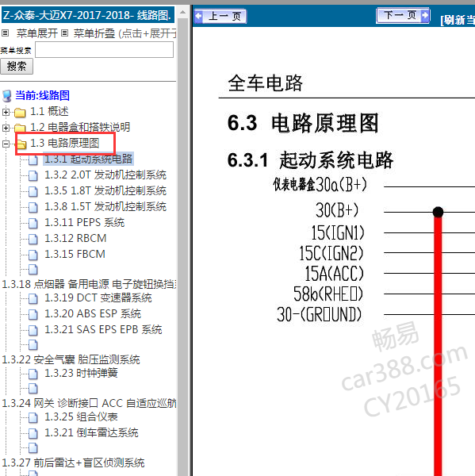The image size is (475, 476).
Task: Expand the 1.1 概述 tree node
Action: click(6, 113)
